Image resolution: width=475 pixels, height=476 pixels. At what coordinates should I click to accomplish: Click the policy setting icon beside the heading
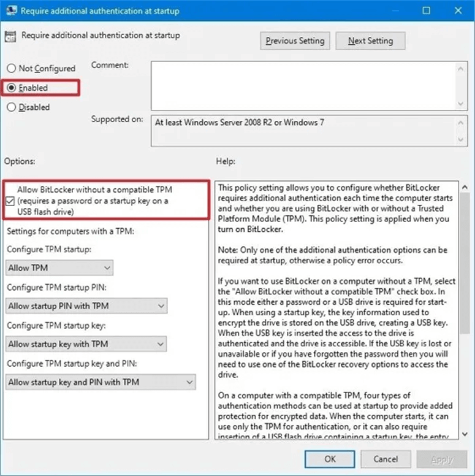11,36
